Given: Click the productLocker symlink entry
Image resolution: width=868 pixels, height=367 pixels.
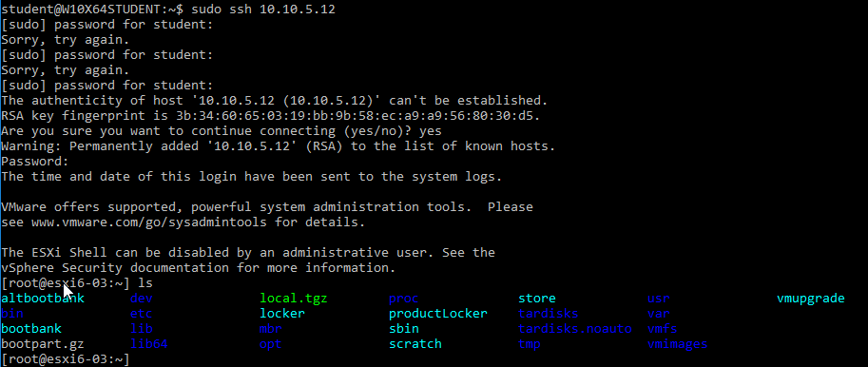Looking at the screenshot, I should click(x=438, y=314).
